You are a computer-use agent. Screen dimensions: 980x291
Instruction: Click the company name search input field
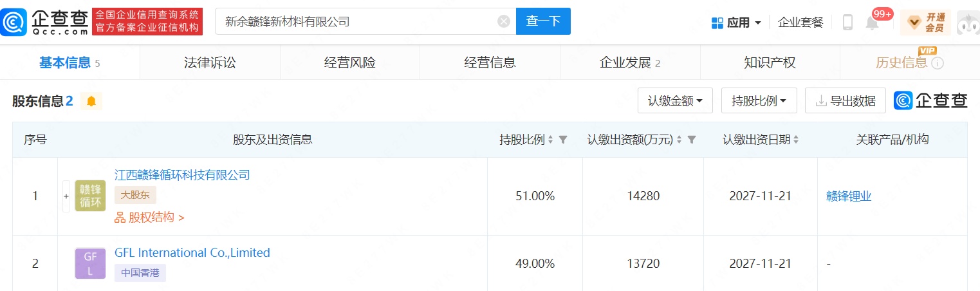pyautogui.click(x=357, y=21)
